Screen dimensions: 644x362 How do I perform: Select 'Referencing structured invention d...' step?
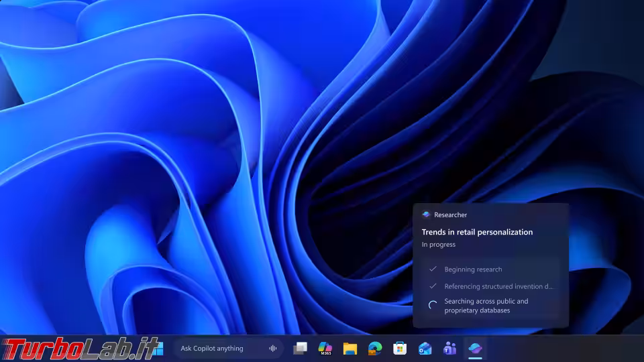499,286
